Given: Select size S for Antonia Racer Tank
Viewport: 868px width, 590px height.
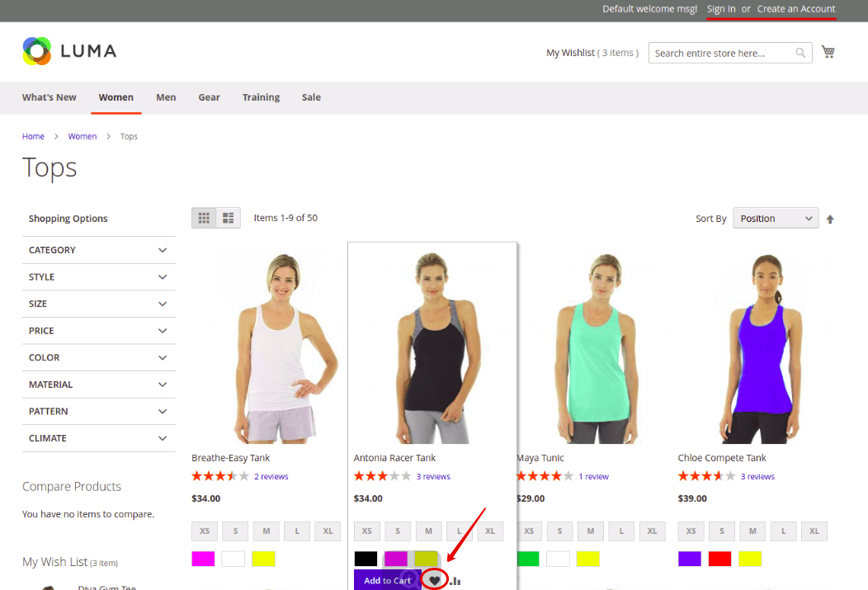Looking at the screenshot, I should pos(398,531).
